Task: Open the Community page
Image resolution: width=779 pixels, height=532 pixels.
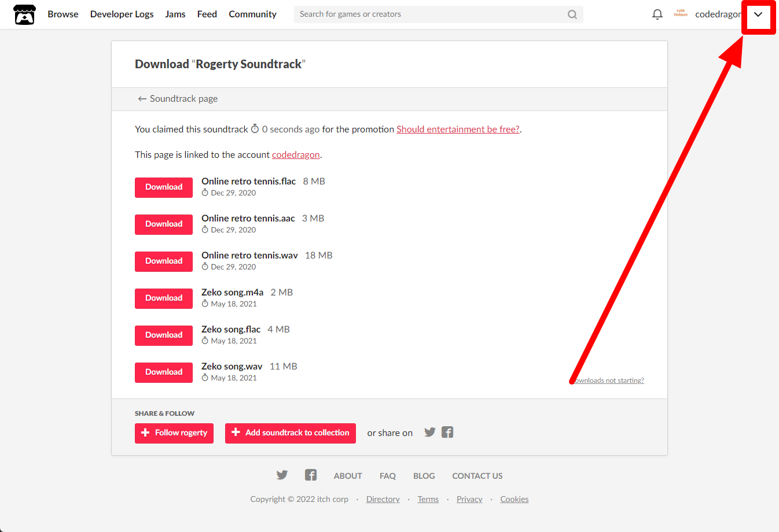Action: click(x=253, y=14)
